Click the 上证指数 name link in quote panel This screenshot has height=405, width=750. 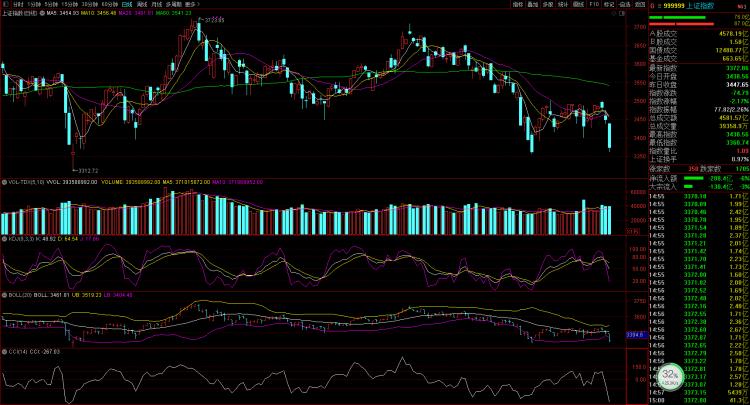click(700, 6)
